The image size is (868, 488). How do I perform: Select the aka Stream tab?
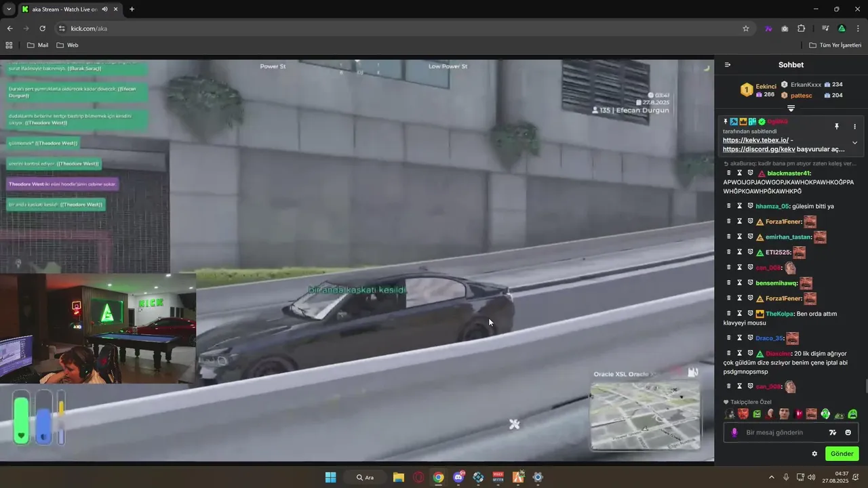click(70, 9)
